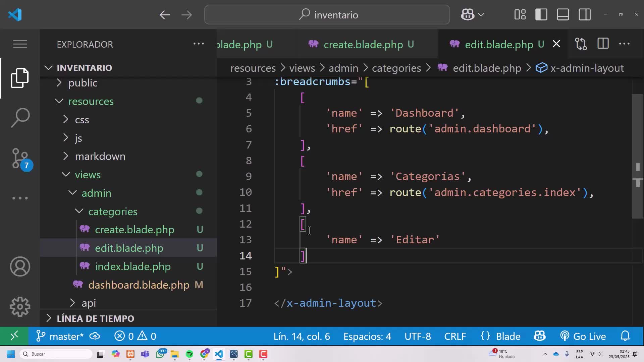
Task: Select the Explorer files icon in activity bar
Action: click(20, 78)
